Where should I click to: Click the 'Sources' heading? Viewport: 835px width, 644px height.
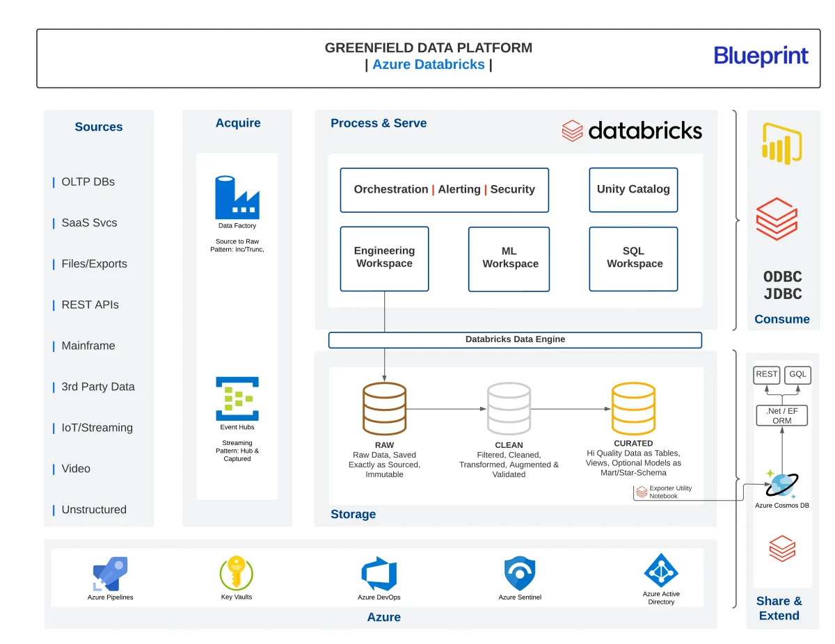pos(99,127)
